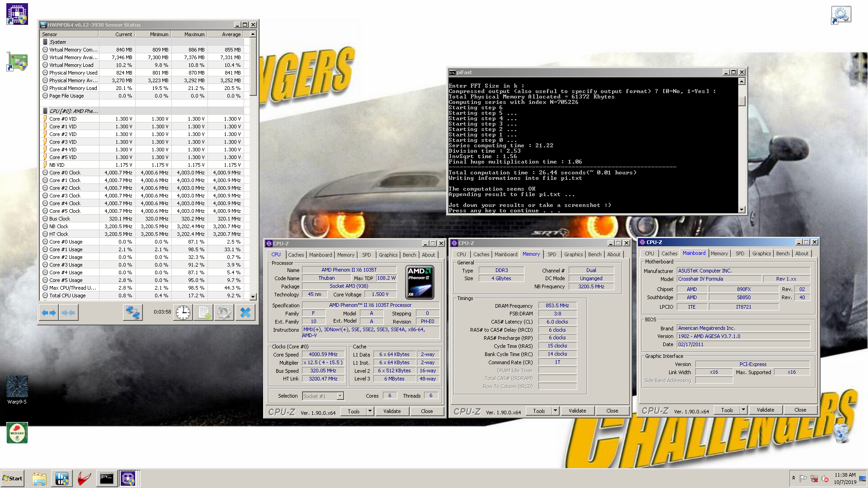Open Tools dropdown arrow in CPU window
The image size is (868, 488).
370,411
